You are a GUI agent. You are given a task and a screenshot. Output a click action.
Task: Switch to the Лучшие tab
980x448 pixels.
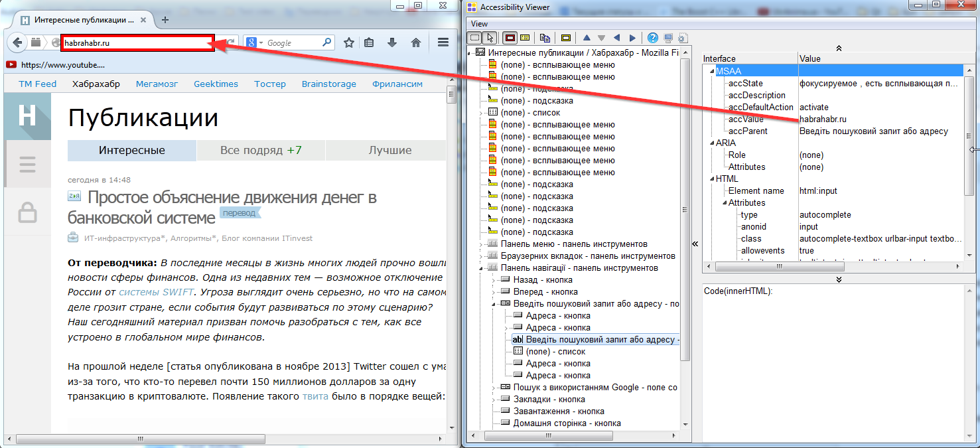[x=389, y=151]
